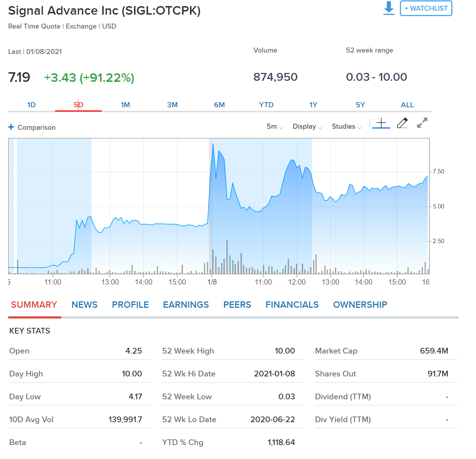This screenshot has width=476, height=459.
Task: Click the Market Cap value 659.4M
Action: pyautogui.click(x=434, y=351)
